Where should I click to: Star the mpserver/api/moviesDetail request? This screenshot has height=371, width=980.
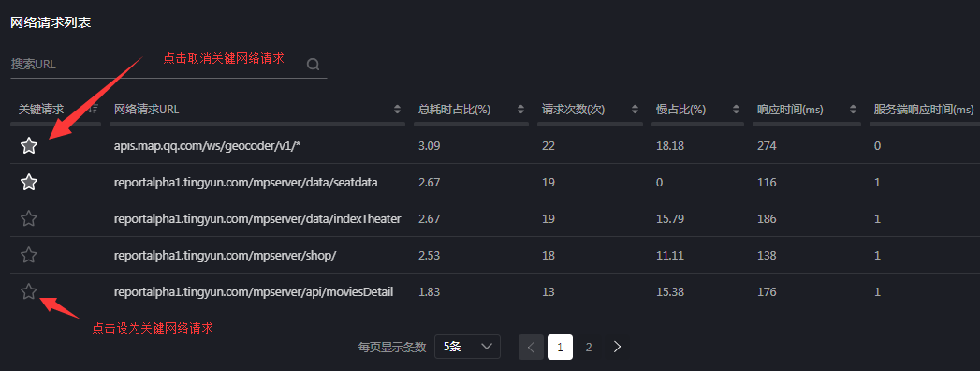click(x=29, y=291)
